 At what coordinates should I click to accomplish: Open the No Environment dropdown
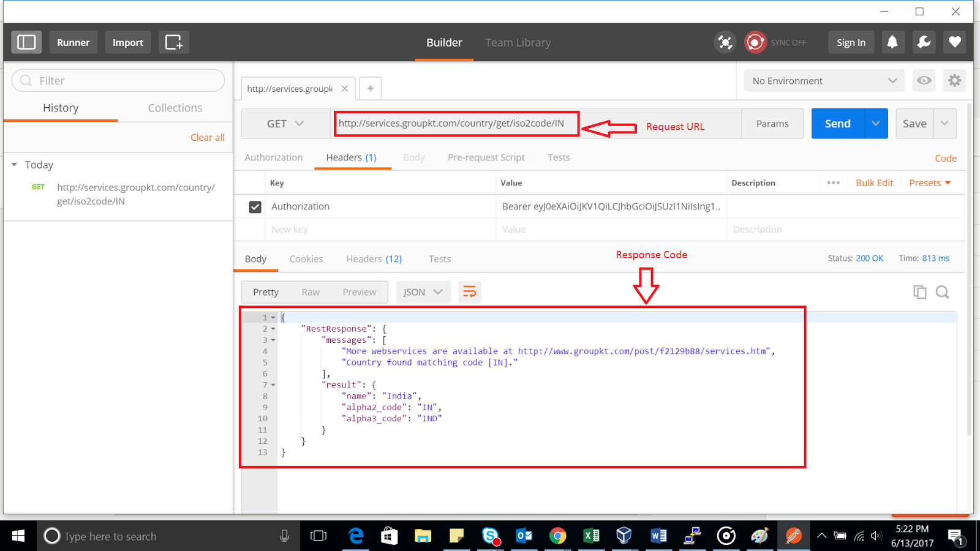[824, 81]
